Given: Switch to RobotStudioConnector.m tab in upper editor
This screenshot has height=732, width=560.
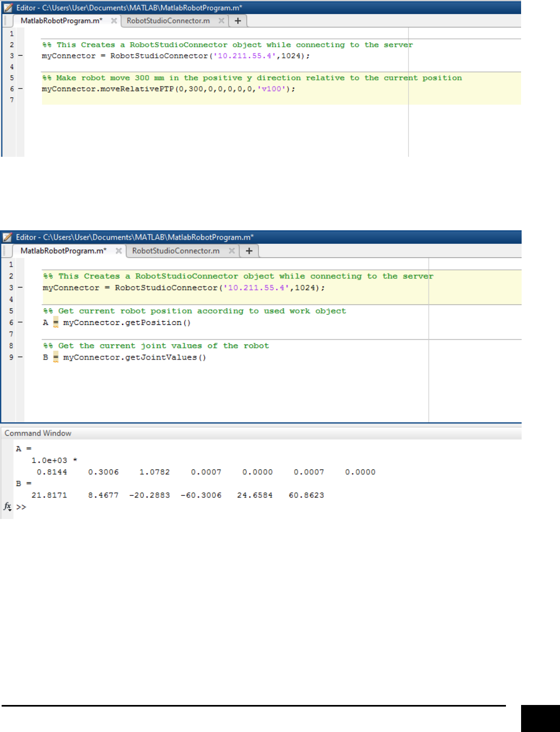Looking at the screenshot, I should tap(168, 21).
